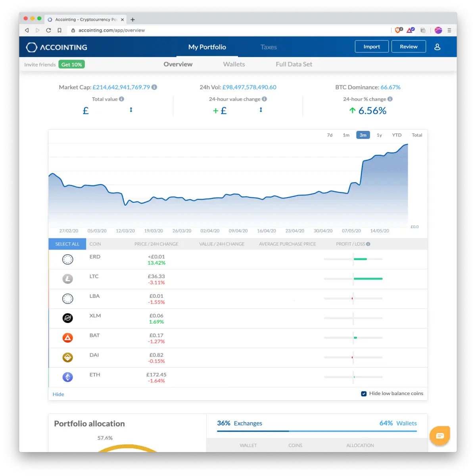Screen dimensions: 476x476
Task: Select the 1m chart range
Action: (x=346, y=135)
